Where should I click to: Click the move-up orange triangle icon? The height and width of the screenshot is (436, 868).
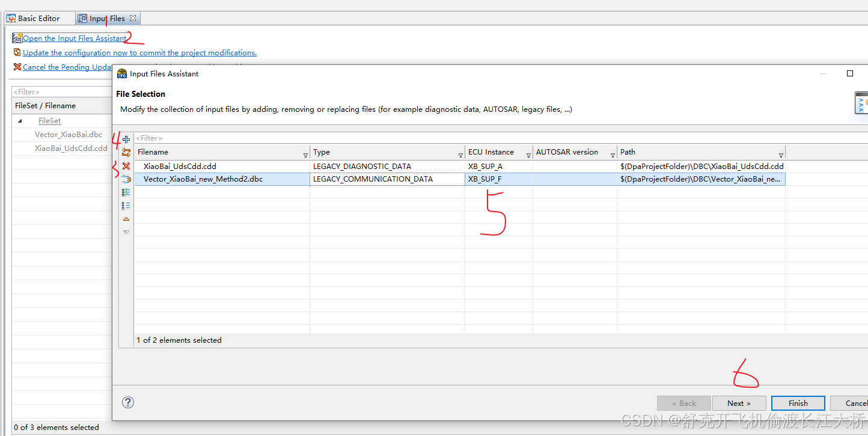tap(126, 218)
